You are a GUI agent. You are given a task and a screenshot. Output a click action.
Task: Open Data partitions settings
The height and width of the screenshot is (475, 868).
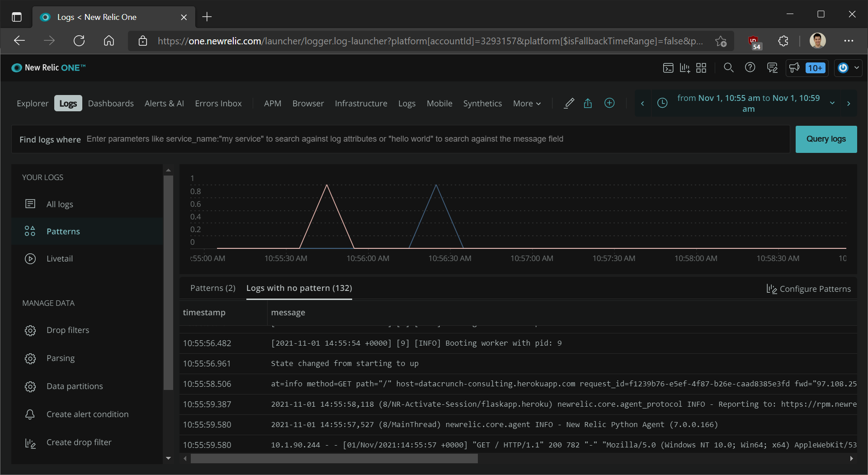point(87,386)
